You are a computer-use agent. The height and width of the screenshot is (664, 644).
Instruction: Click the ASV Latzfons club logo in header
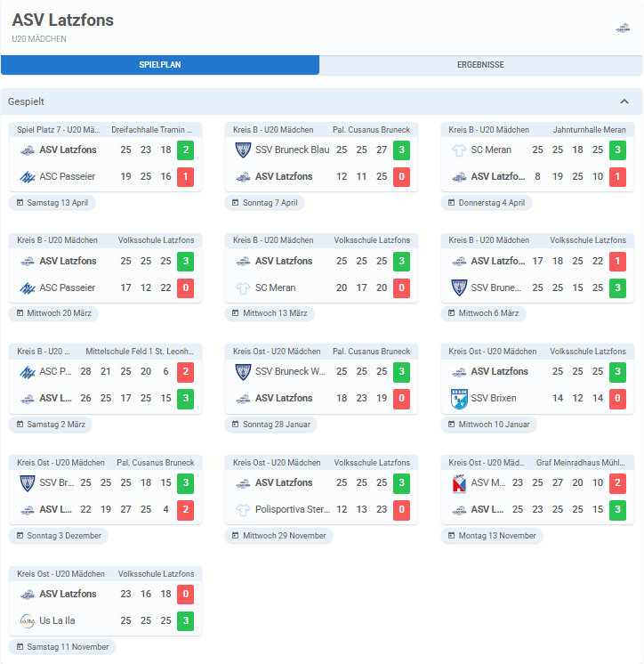tap(623, 28)
